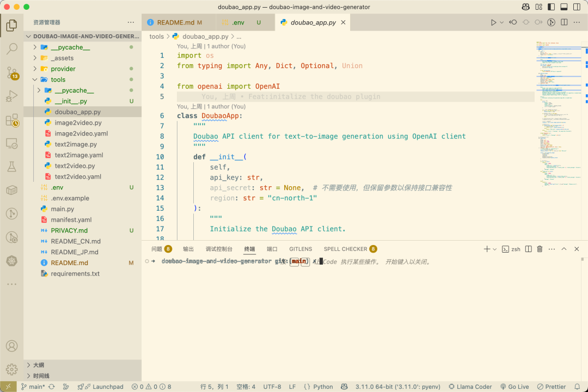Screen dimensions: 588x392
Task: Open the Search view in activity bar
Action: point(11,48)
